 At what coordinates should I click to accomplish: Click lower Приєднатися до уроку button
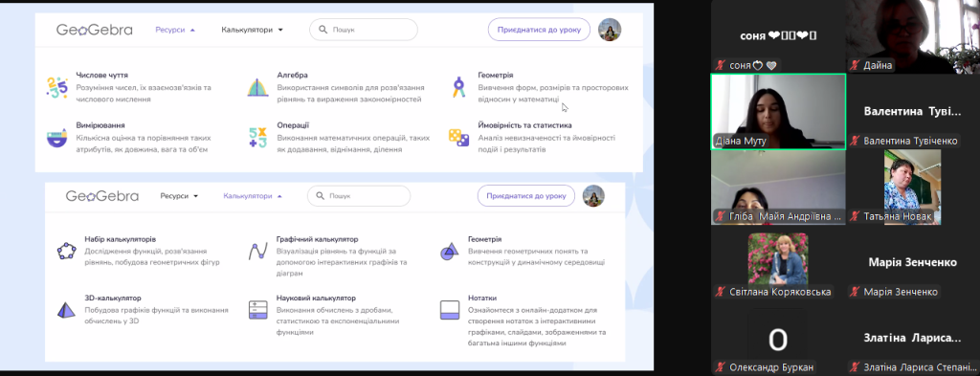(x=526, y=196)
